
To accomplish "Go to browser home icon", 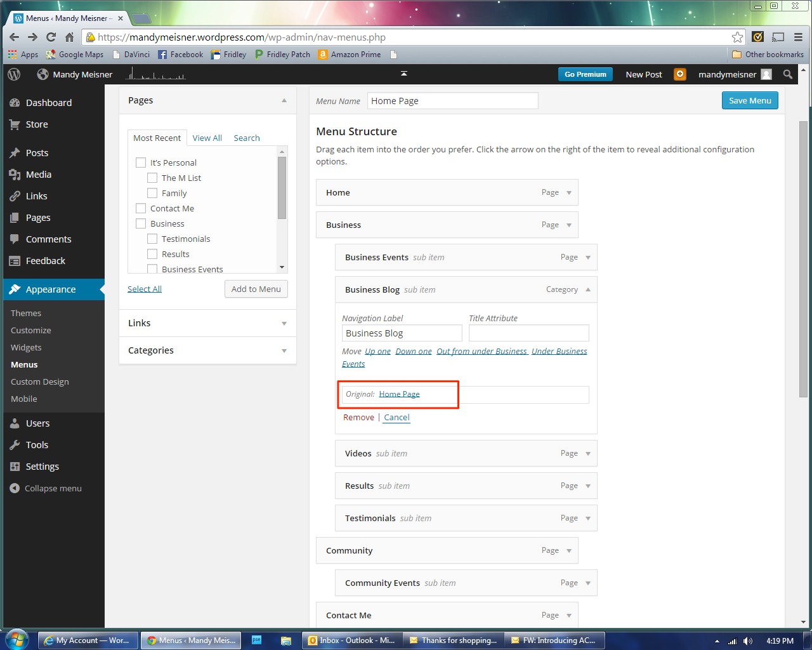I will click(69, 37).
